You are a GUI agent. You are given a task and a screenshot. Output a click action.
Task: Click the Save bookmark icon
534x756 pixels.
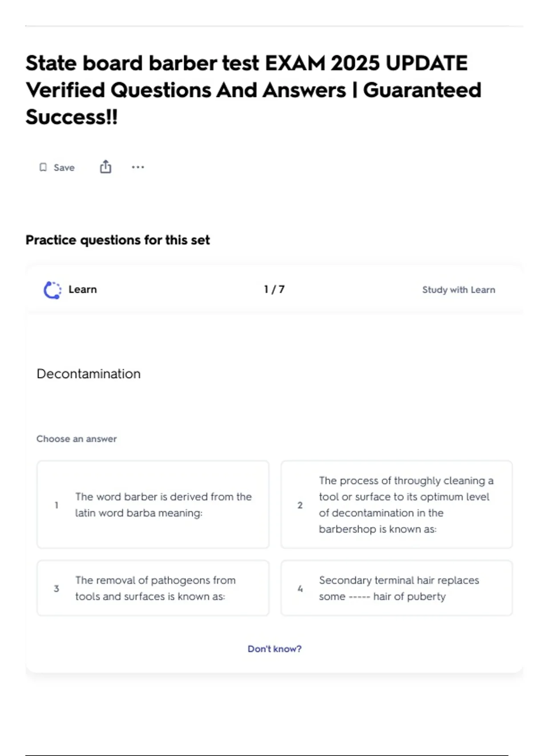point(43,167)
